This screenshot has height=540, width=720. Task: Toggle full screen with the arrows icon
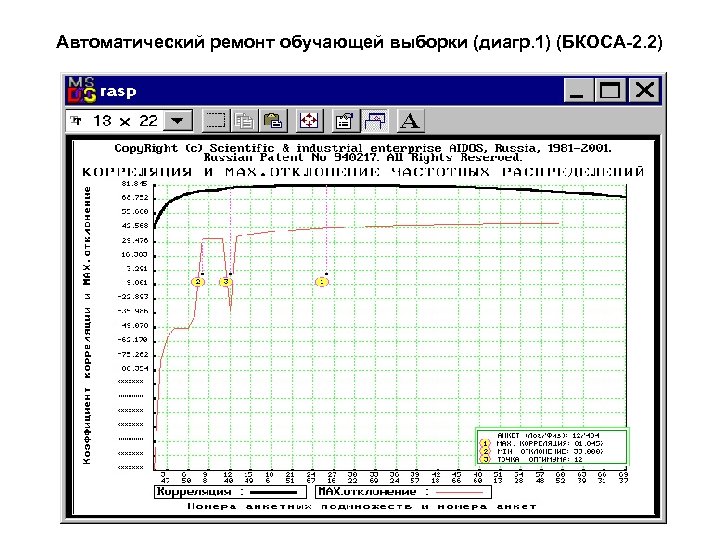[309, 121]
